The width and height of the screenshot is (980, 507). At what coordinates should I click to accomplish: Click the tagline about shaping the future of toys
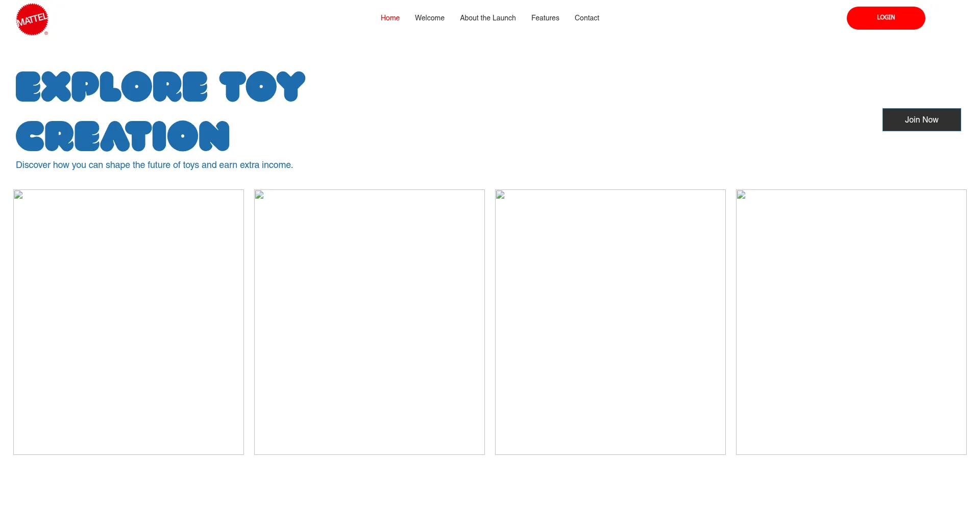[x=154, y=165]
